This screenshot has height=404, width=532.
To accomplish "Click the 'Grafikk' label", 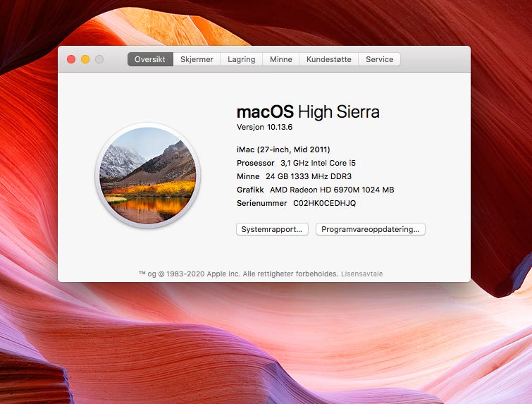I will [x=250, y=190].
